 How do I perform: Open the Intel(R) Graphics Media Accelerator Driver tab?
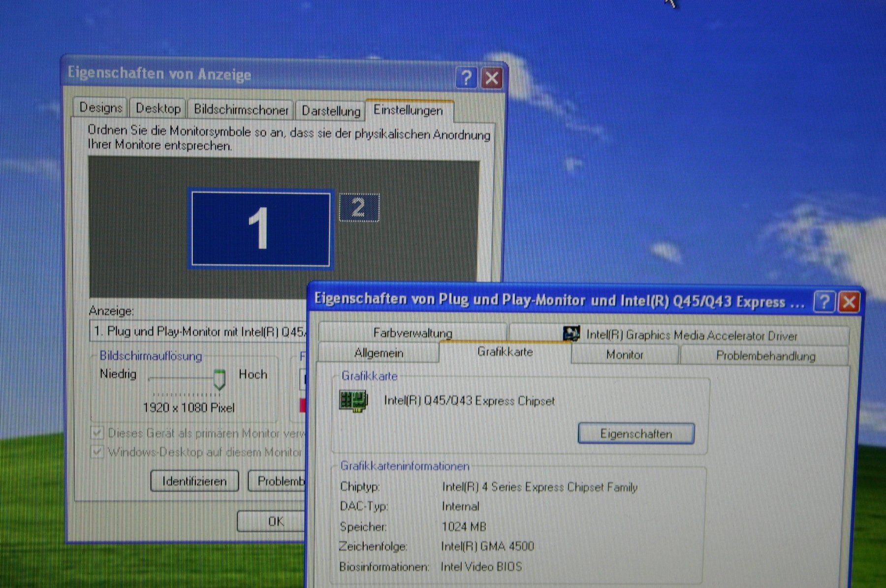point(679,335)
